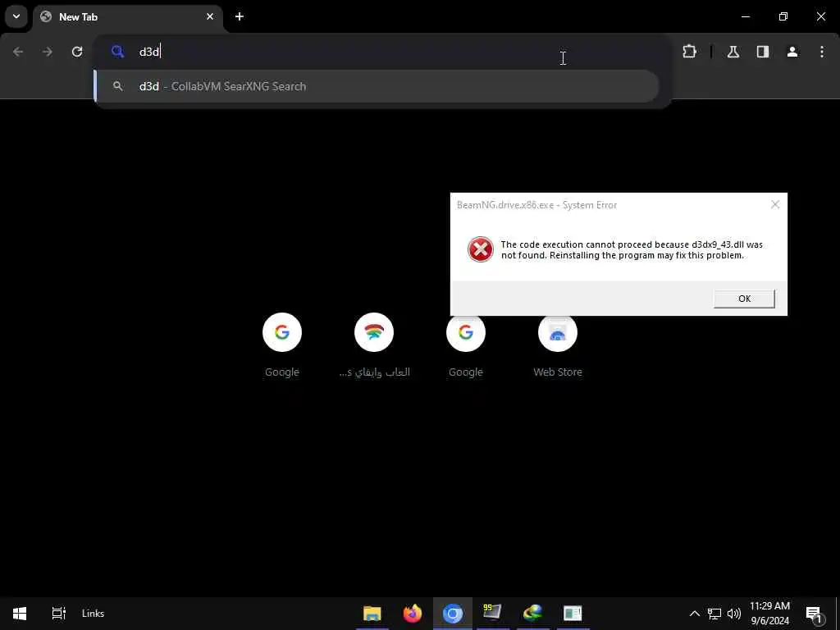Open the Internet Explorer-style taskbar icon
Image resolution: width=840 pixels, height=630 pixels.
pyautogui.click(x=532, y=614)
